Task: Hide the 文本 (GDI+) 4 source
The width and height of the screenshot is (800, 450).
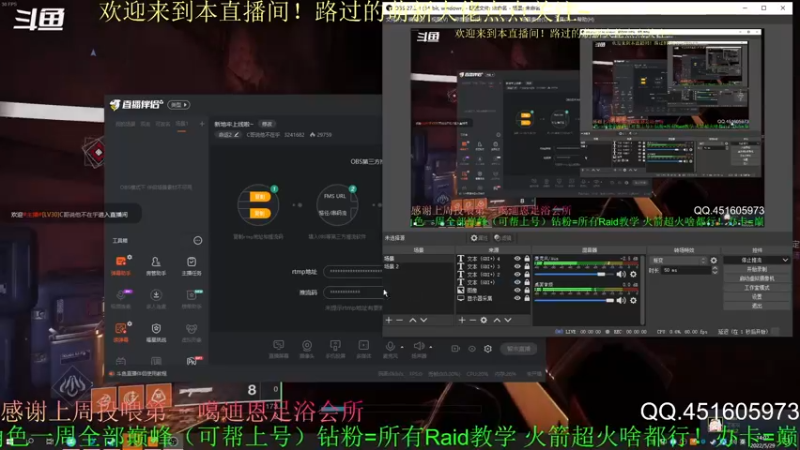Action: [x=517, y=259]
